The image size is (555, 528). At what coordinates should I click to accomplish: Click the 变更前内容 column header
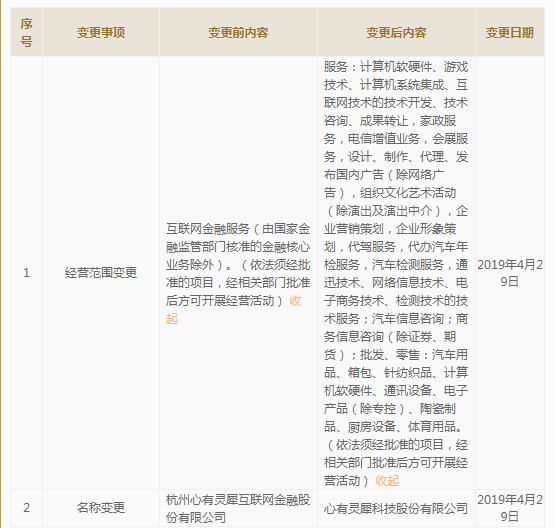click(238, 33)
